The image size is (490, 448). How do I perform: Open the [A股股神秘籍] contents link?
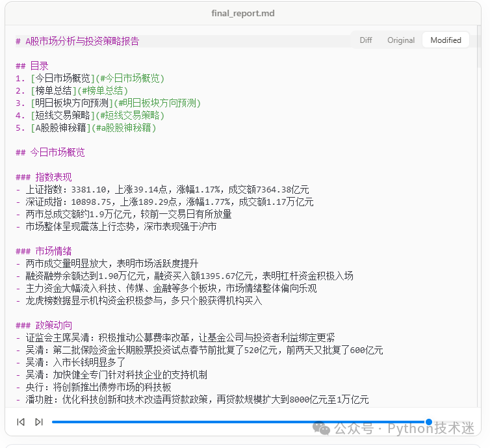[x=93, y=127]
